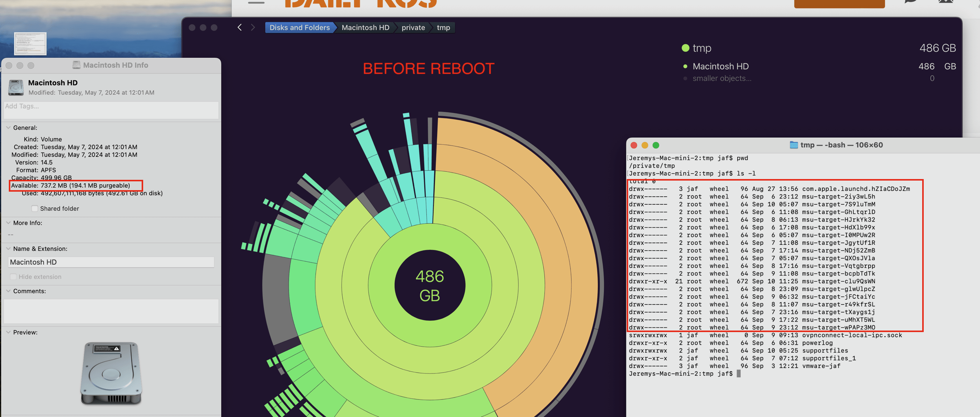Screen dimensions: 980x417
Task: Collapse the General section
Action: (x=8, y=128)
